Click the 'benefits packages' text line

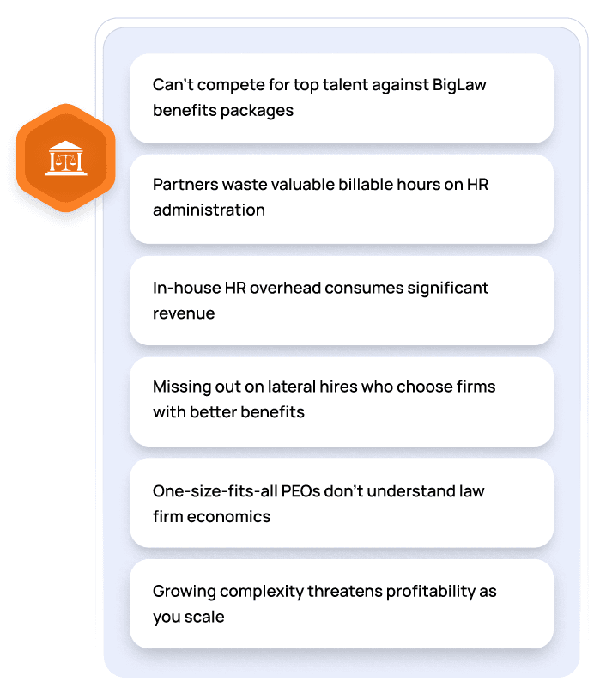223,110
